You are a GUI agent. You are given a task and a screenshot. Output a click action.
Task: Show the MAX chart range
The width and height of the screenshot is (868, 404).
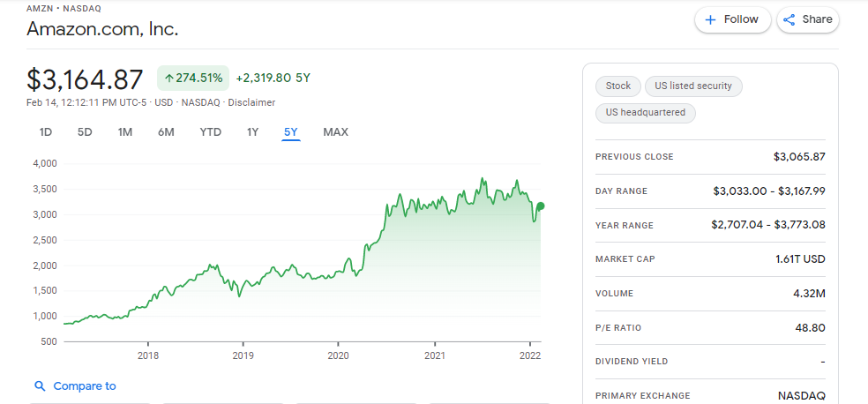(335, 132)
